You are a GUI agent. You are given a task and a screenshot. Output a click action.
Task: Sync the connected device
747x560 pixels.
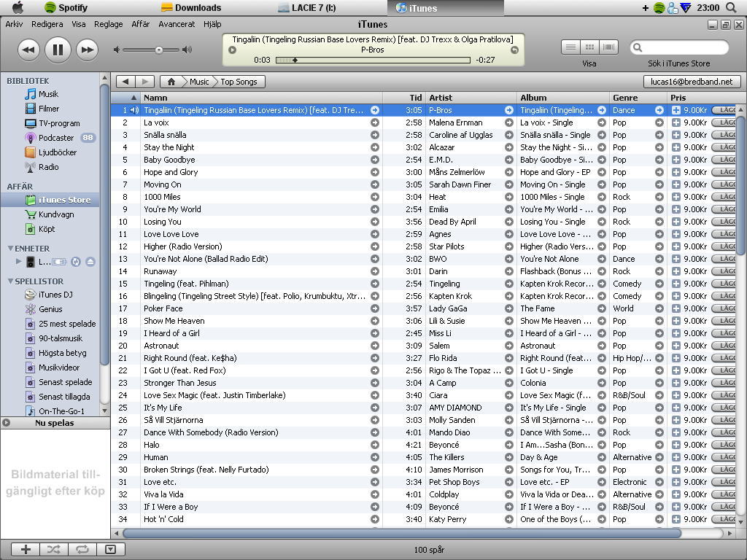(x=76, y=262)
